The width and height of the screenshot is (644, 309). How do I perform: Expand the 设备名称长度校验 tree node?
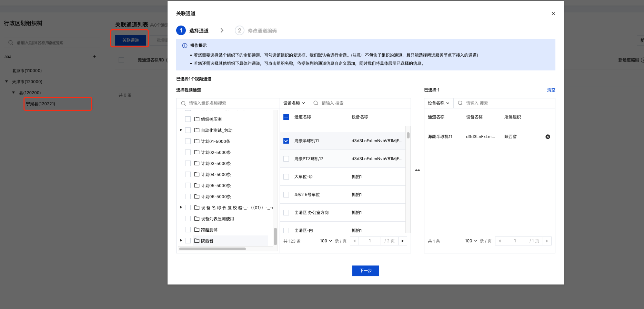tap(181, 207)
